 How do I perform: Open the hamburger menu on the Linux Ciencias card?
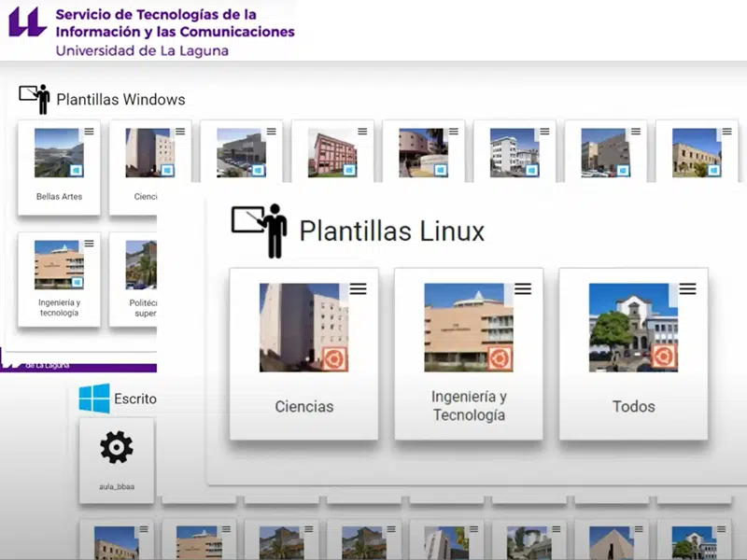[x=358, y=289]
